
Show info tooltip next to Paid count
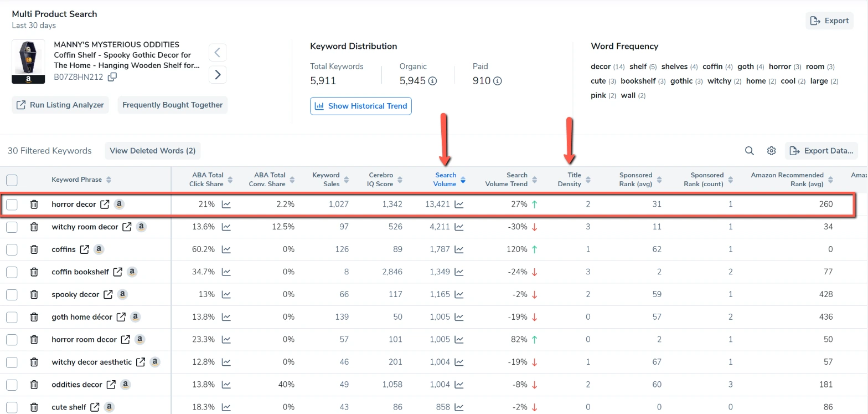(x=497, y=81)
